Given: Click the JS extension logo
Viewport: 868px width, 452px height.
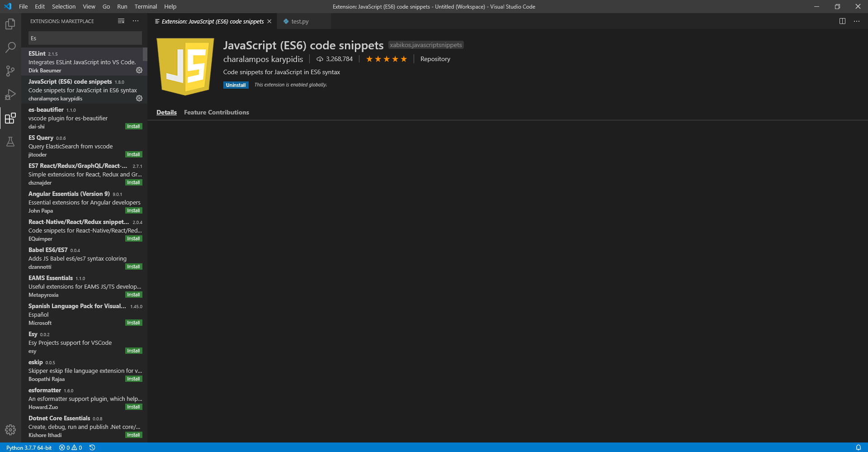Looking at the screenshot, I should click(x=185, y=67).
